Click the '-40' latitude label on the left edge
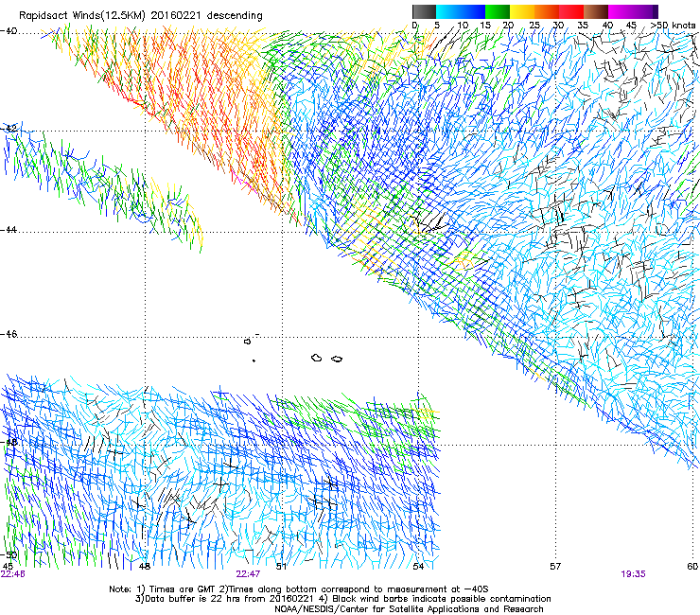The image size is (700, 615). [9, 31]
